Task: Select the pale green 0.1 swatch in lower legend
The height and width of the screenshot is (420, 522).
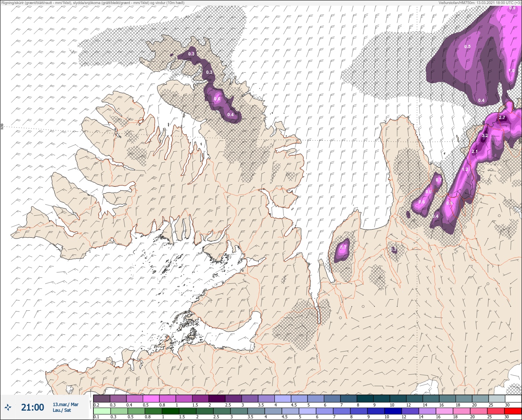Action: pyautogui.click(x=102, y=411)
